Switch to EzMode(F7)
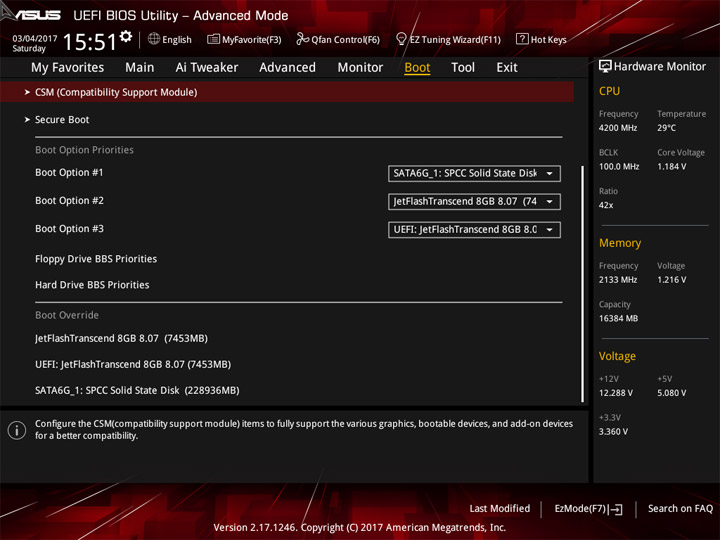 (589, 509)
